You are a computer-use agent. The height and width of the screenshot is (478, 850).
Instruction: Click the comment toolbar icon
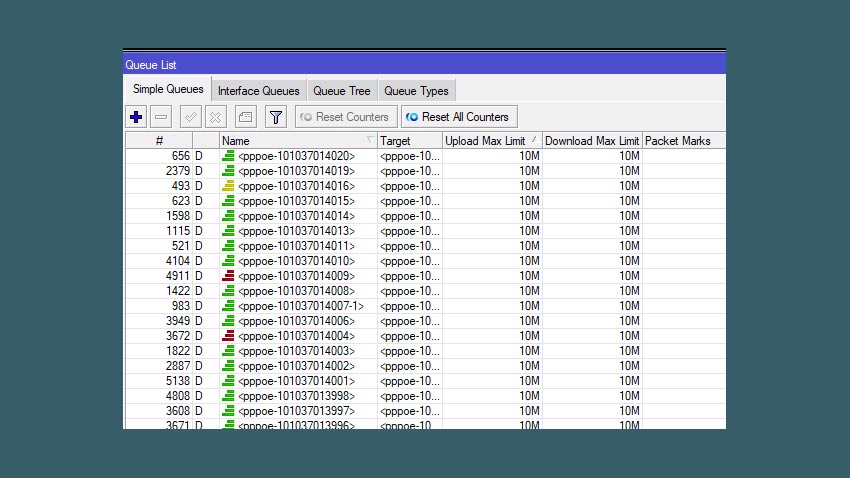click(x=246, y=117)
